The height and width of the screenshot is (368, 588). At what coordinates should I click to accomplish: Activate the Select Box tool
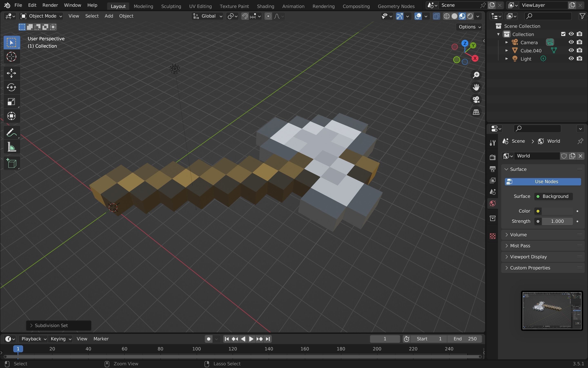(11, 43)
